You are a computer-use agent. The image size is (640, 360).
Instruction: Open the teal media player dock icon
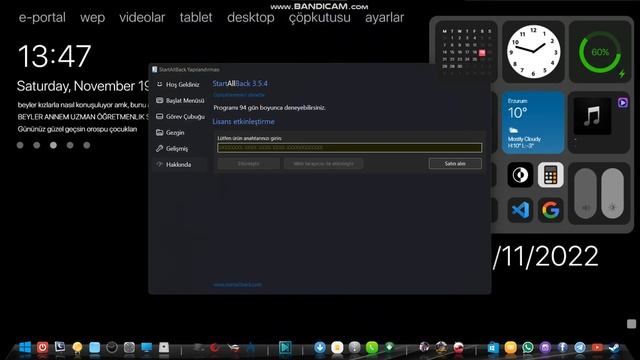click(285, 348)
